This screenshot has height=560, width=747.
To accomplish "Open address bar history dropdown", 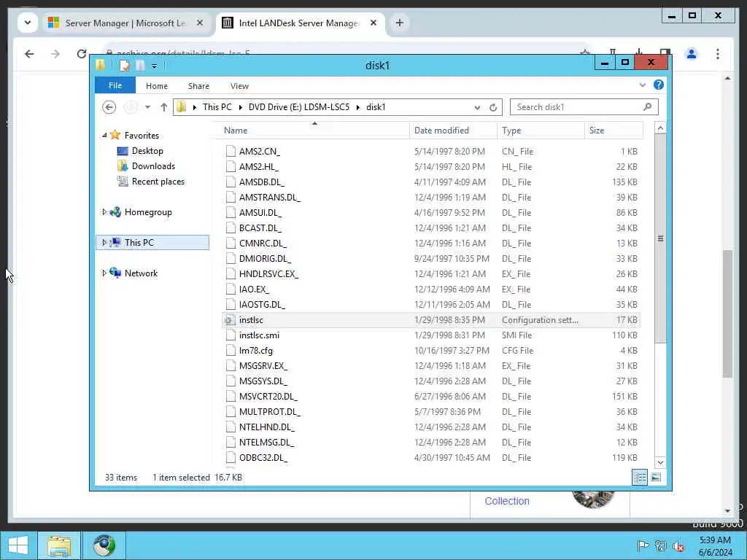I will (x=477, y=108).
